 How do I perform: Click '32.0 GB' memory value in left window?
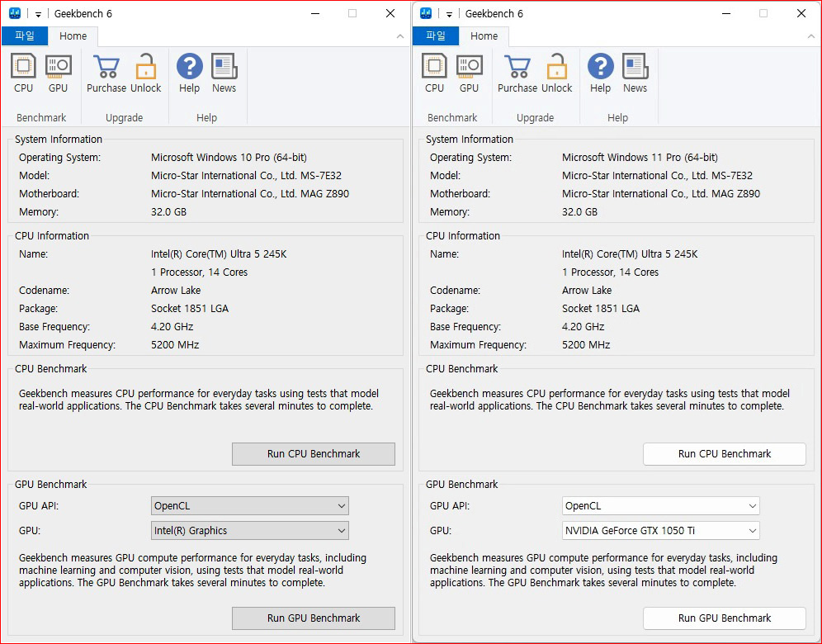point(169,212)
